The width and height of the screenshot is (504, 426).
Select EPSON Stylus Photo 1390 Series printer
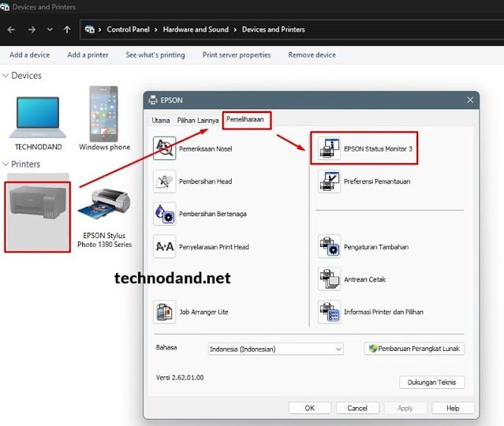[x=104, y=218]
